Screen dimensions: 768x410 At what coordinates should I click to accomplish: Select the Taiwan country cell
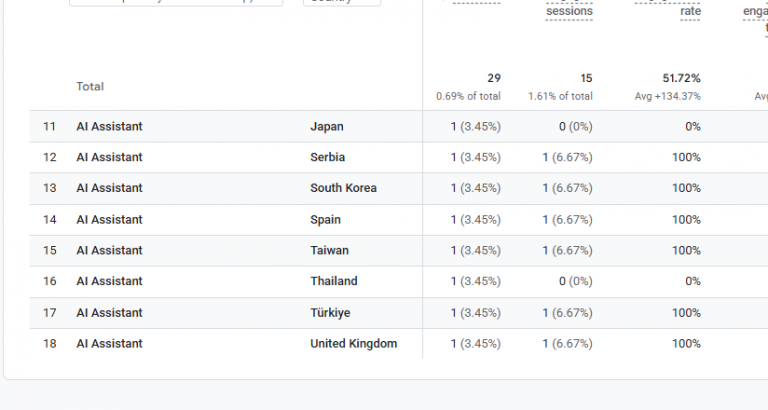coord(329,251)
